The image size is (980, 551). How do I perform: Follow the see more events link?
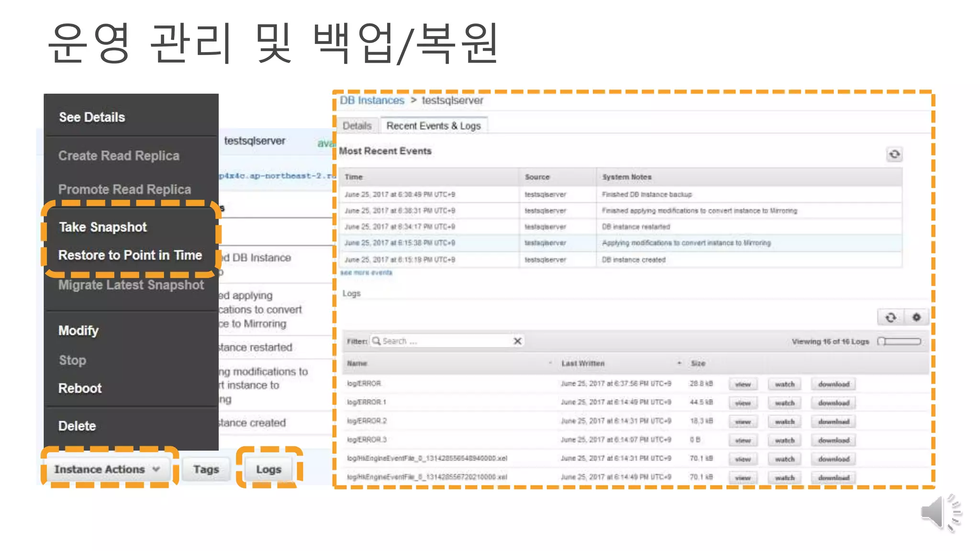click(366, 273)
